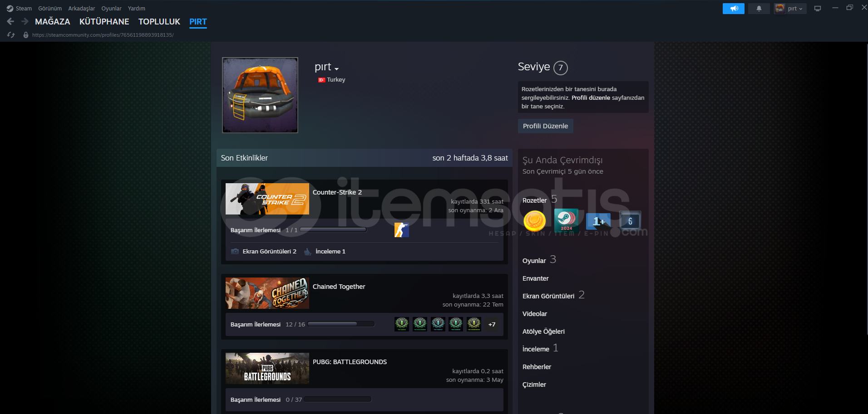This screenshot has width=868, height=414.
Task: Open the Counter-Strike 2 game banner
Action: 267,199
